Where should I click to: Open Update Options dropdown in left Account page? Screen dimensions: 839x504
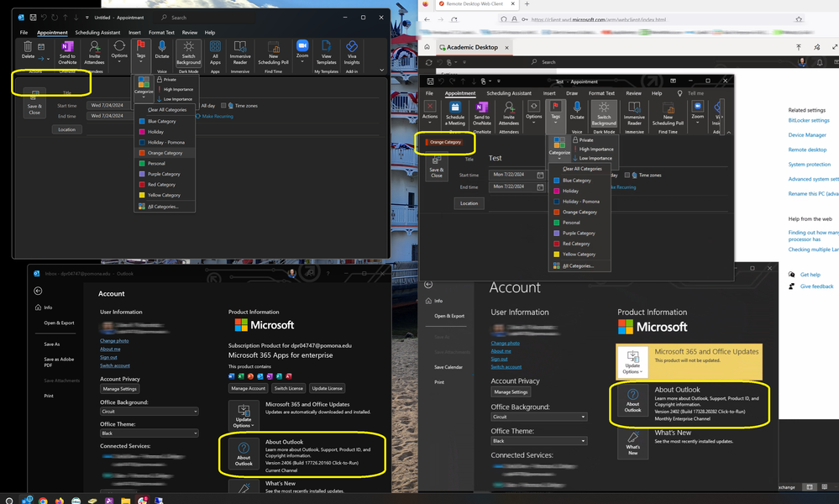244,416
